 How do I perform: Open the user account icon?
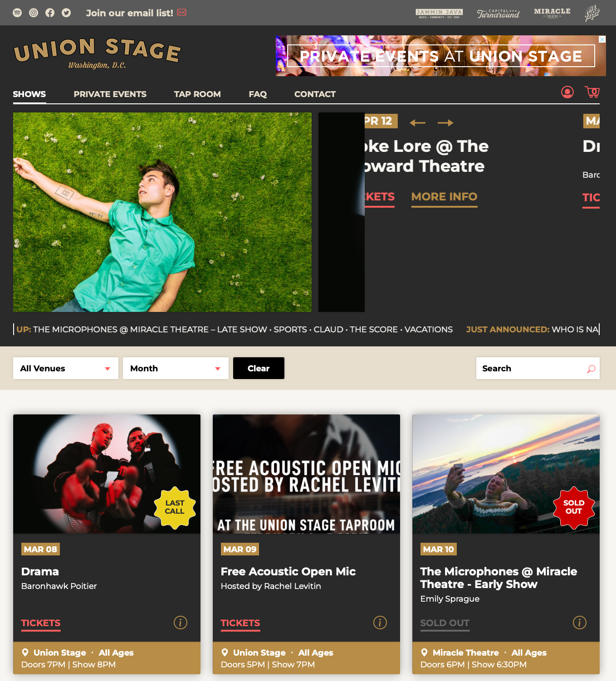point(567,92)
